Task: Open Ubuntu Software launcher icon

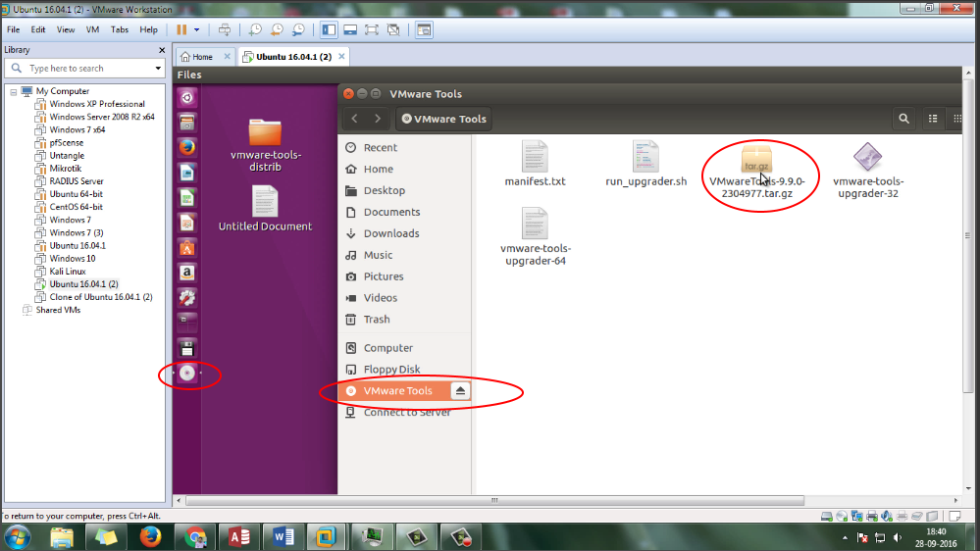Action: point(186,248)
